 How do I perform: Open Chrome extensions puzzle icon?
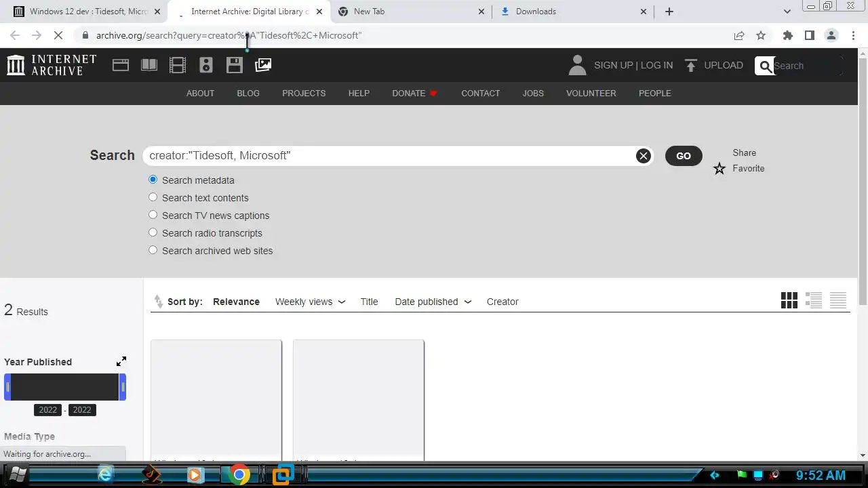tap(787, 35)
